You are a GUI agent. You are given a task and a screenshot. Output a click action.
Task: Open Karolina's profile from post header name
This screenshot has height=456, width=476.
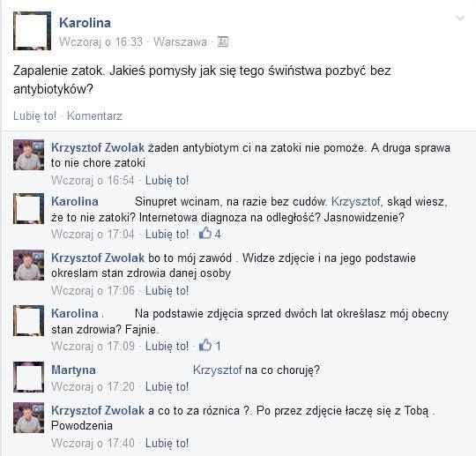coord(85,23)
